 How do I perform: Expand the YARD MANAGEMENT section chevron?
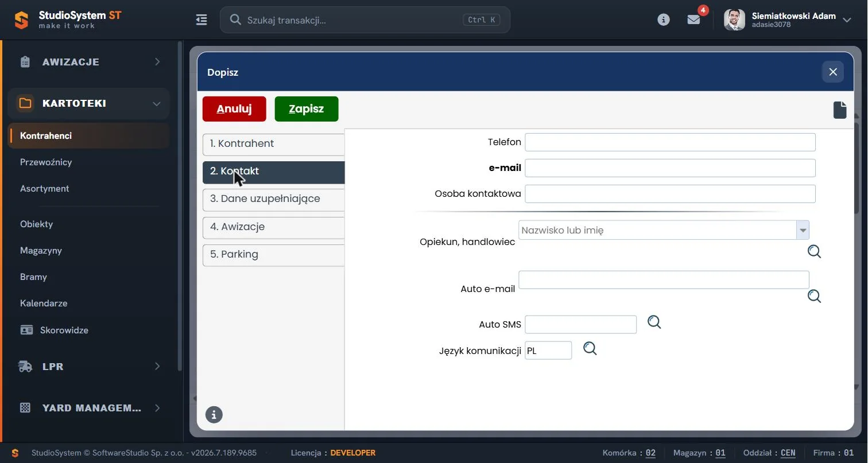click(x=157, y=408)
